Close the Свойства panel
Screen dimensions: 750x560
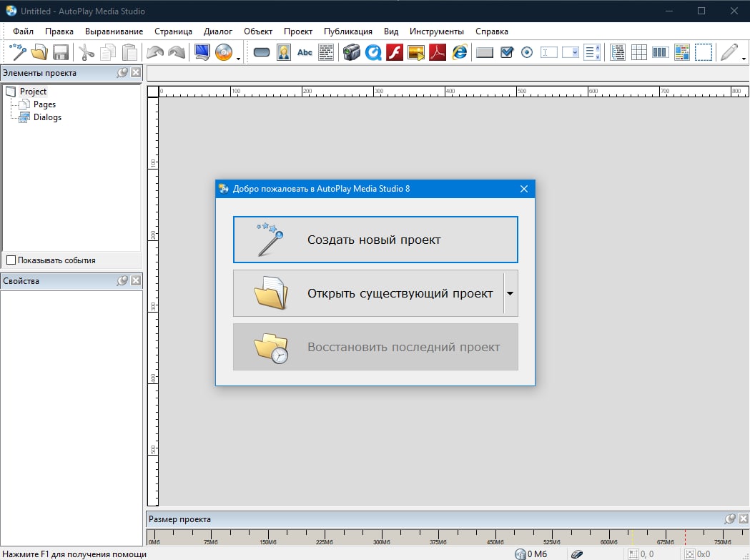pos(136,280)
